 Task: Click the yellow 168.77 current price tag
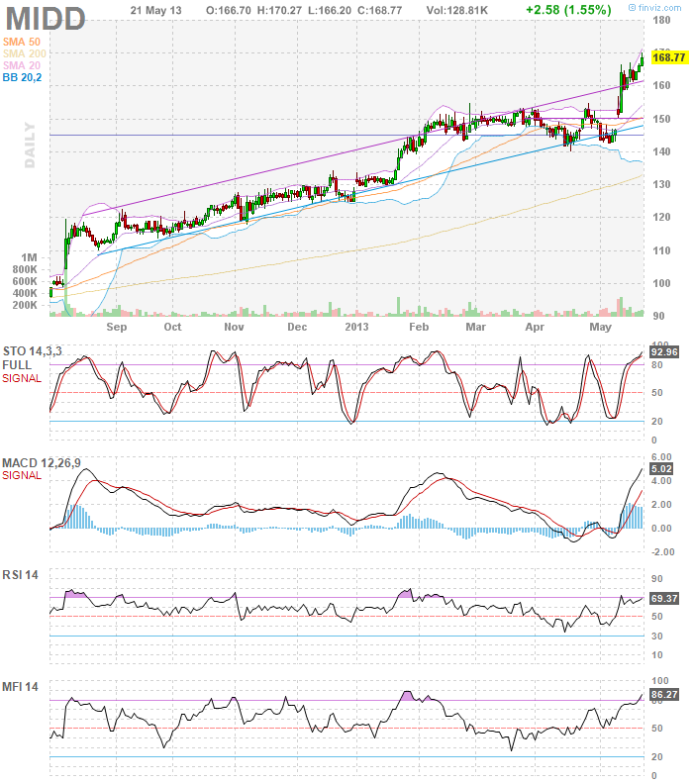669,58
